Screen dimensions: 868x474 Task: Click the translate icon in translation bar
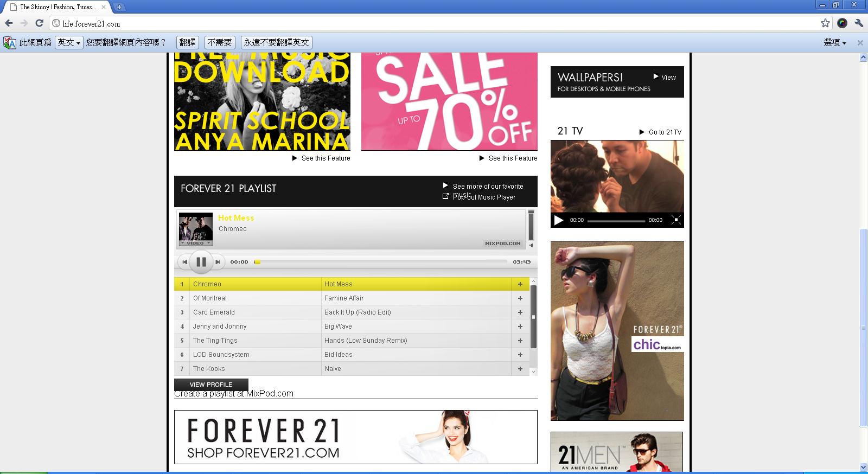(10, 42)
